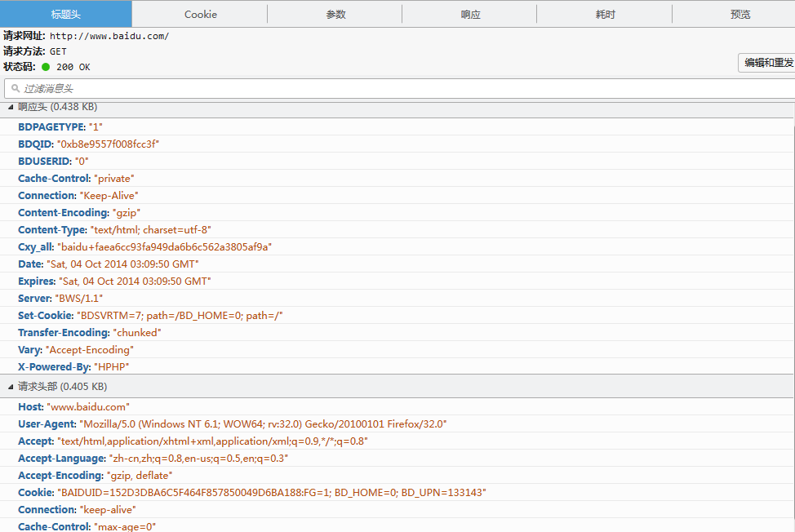Select the GET request method value
This screenshot has width=795, height=532.
(58, 51)
